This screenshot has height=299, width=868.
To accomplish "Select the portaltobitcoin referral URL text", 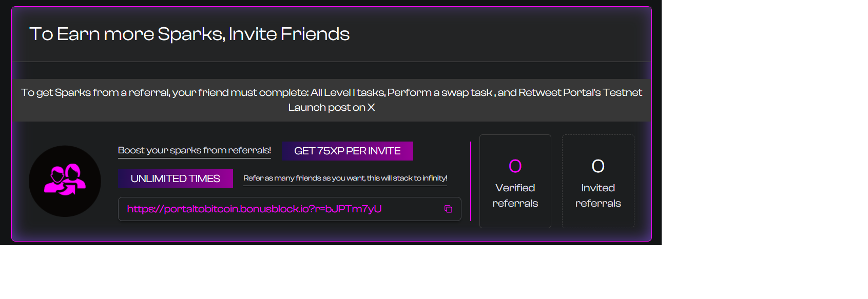I will 254,209.
